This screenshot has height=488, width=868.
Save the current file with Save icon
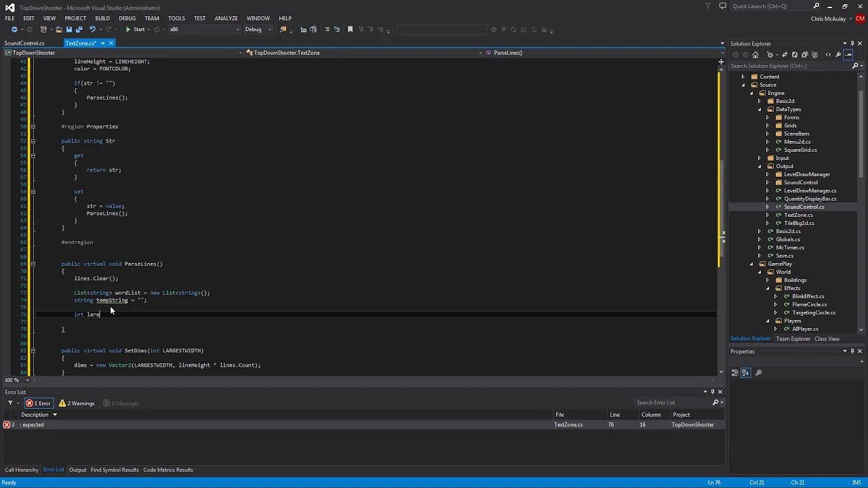(x=68, y=30)
